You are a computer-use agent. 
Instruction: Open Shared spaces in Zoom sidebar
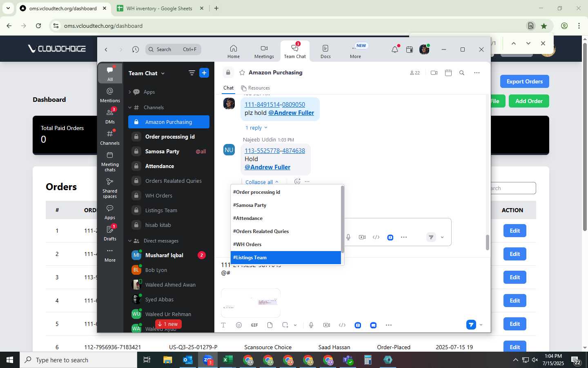(110, 188)
